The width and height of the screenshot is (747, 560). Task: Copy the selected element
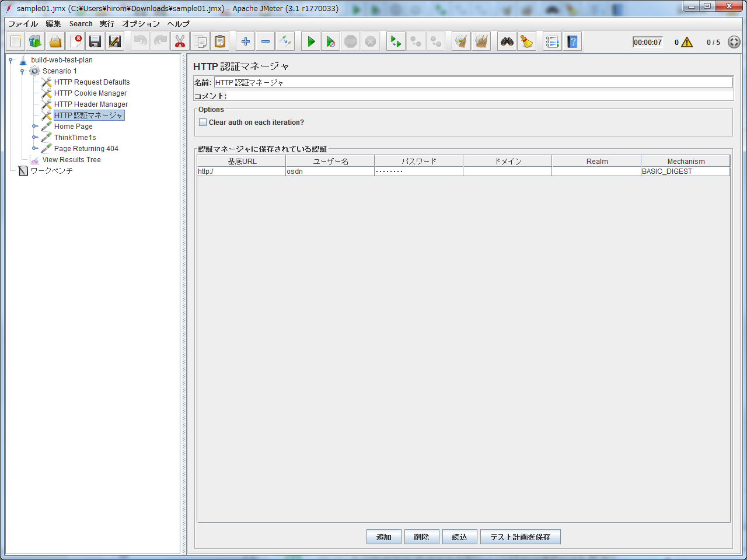coord(200,41)
